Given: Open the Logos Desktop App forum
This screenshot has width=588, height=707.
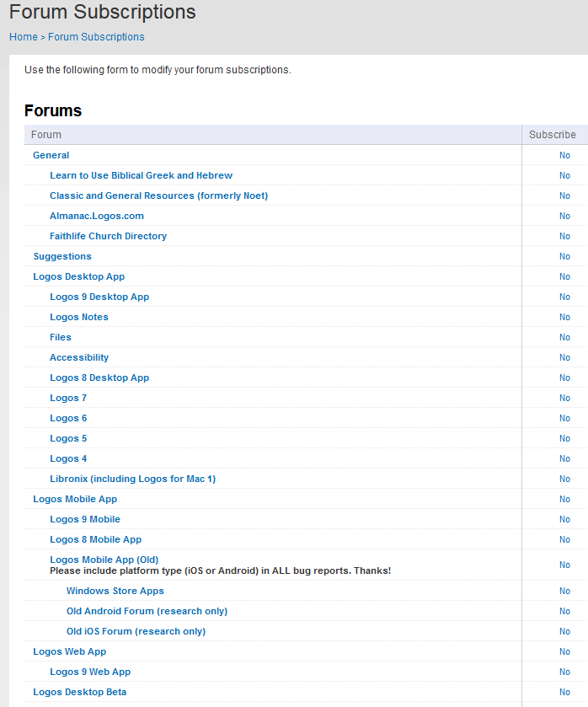Looking at the screenshot, I should pos(79,276).
